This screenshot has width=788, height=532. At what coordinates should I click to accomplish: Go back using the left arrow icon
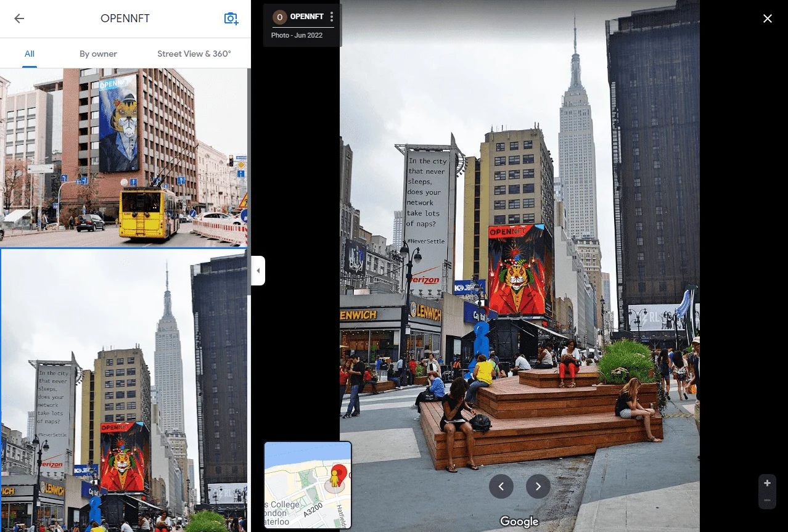[19, 18]
